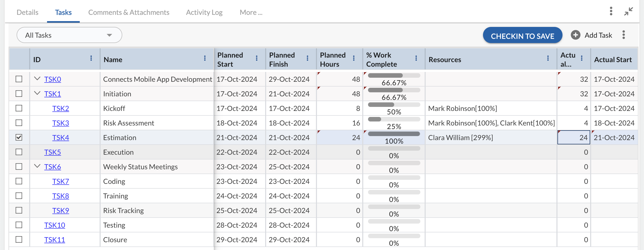Viewport: 644px width, 250px height.
Task: Open the % Work Complete column menu
Action: pos(416,59)
